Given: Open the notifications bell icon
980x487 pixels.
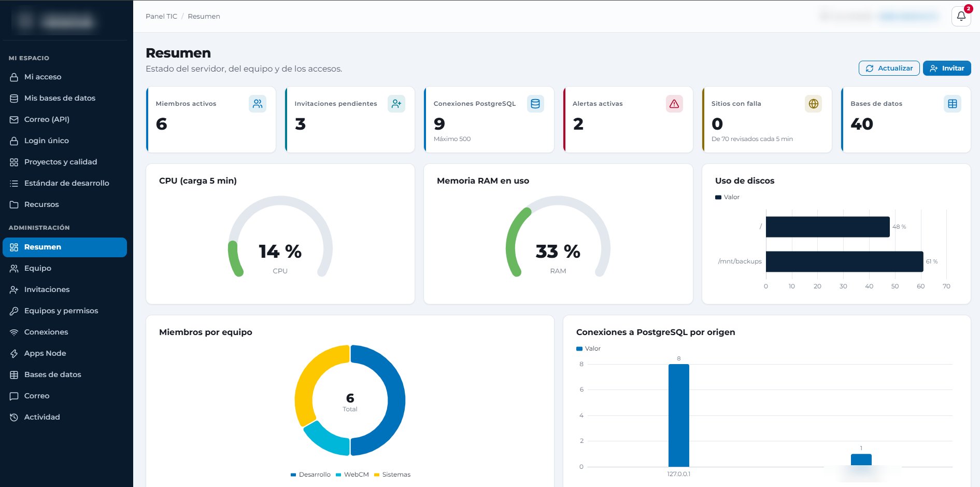Looking at the screenshot, I should click(961, 16).
